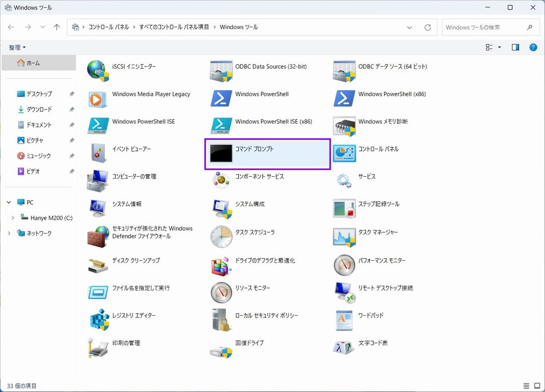Viewport: 545px width, 392px height.
Task: Go forward to next folder
Action: click(x=28, y=27)
